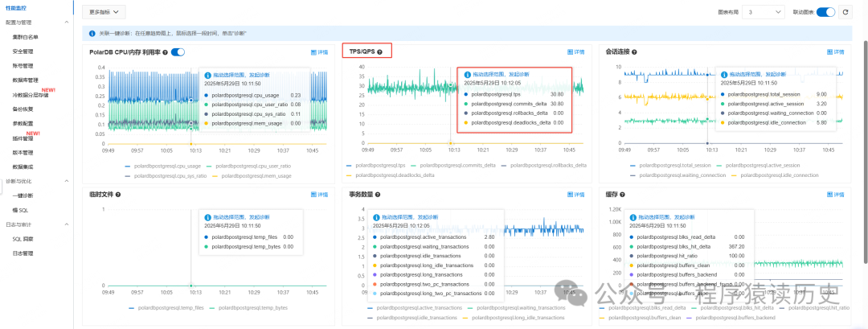Toggle the polardbpostgresql.idle_connection legend series
Viewport: 868px width, 329px height.
pos(775,175)
